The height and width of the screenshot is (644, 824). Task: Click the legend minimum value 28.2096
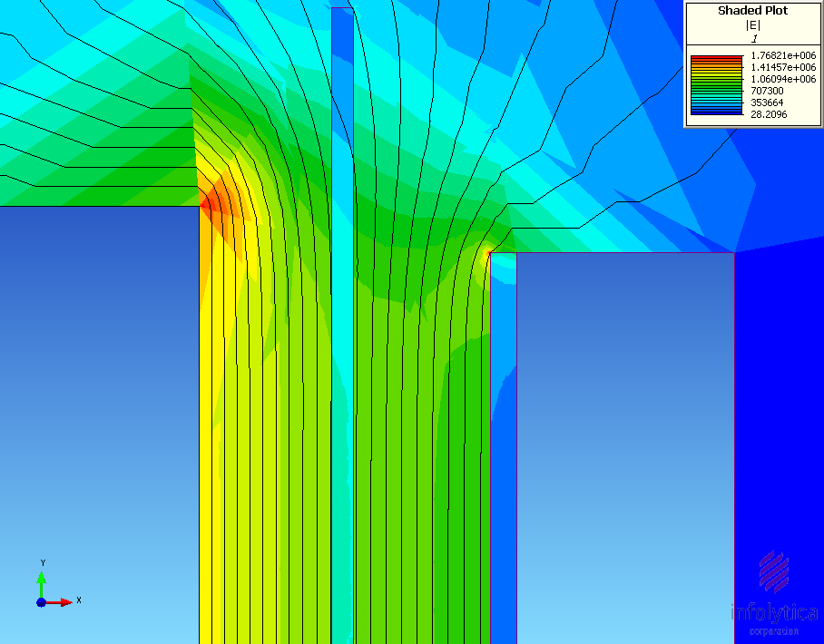click(769, 114)
